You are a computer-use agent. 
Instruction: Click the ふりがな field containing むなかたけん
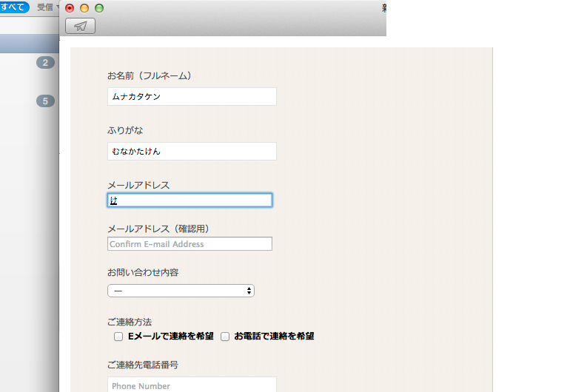point(192,152)
